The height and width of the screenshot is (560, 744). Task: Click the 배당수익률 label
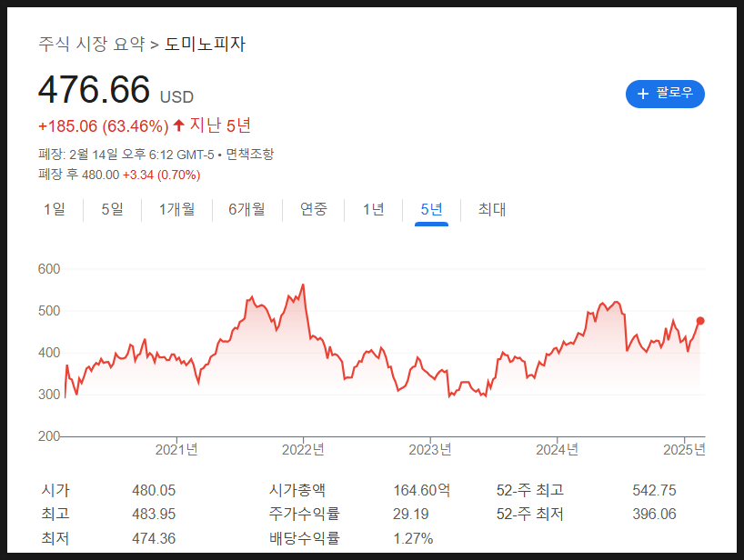[304, 538]
